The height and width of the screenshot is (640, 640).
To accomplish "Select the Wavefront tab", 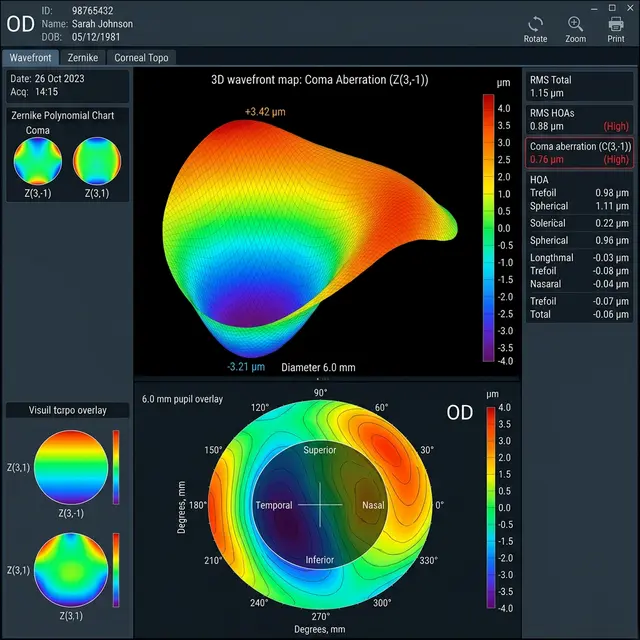I will pos(30,58).
